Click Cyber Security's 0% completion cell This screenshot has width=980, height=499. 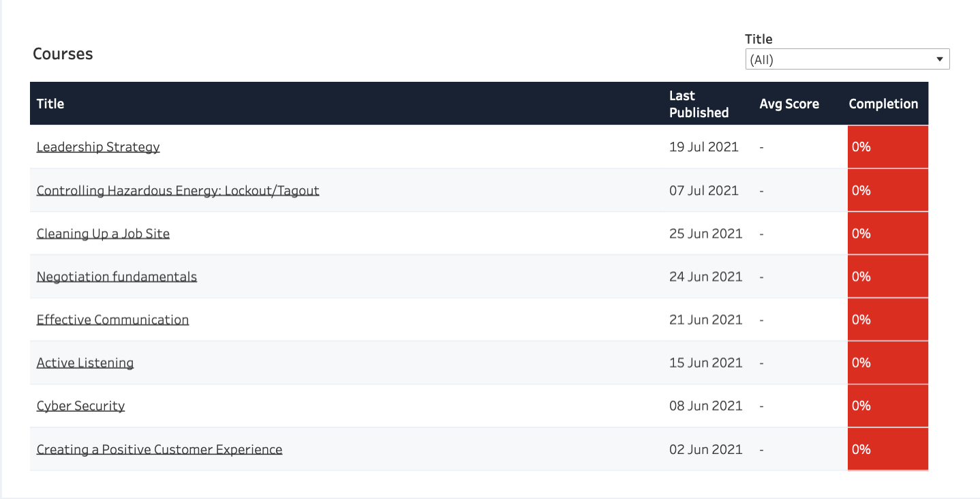coord(888,406)
